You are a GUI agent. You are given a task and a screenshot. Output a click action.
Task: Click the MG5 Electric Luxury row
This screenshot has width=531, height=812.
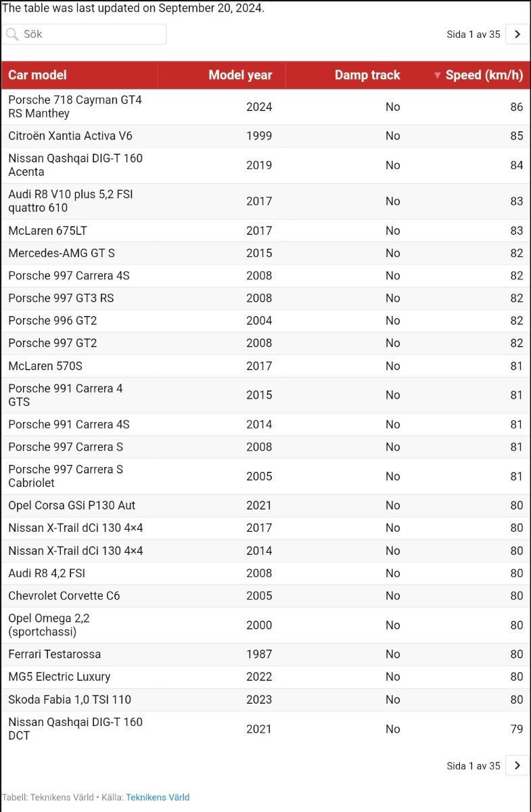click(265, 677)
